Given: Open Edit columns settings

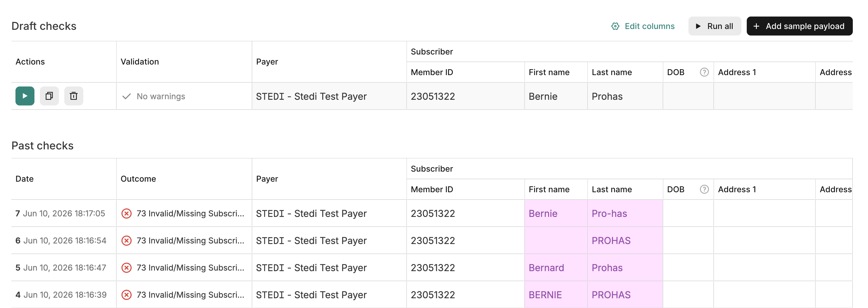Looking at the screenshot, I should 643,26.
